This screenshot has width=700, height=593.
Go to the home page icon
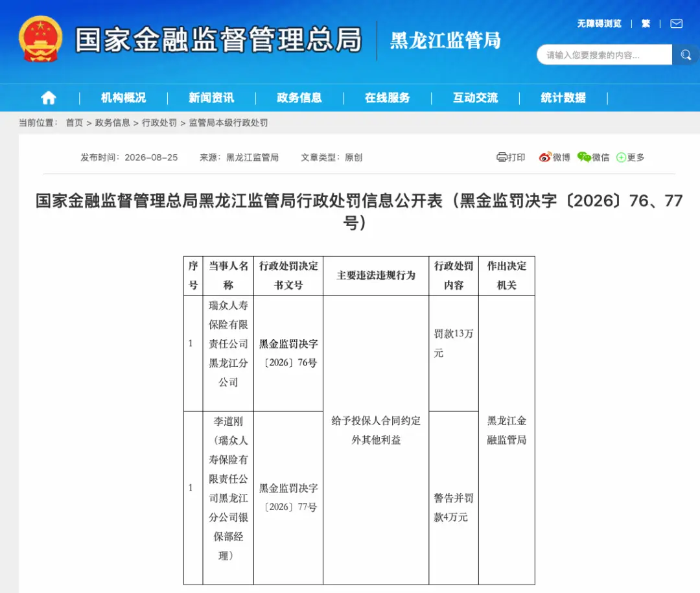(x=49, y=98)
